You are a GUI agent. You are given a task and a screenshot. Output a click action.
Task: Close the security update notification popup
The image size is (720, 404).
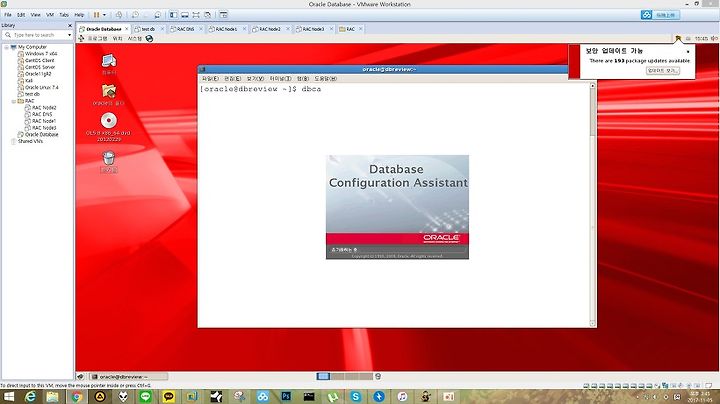688,51
